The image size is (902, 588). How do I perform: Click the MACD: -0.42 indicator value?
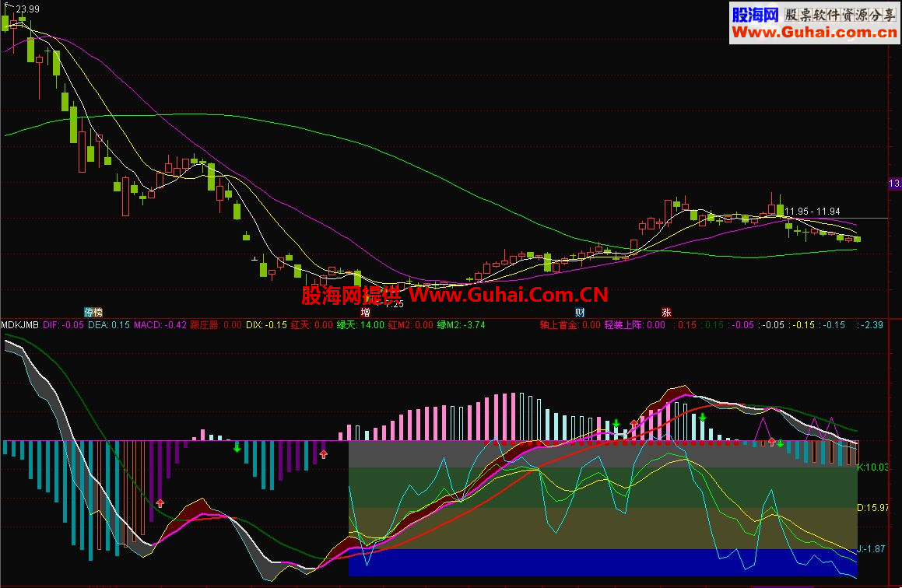160,325
